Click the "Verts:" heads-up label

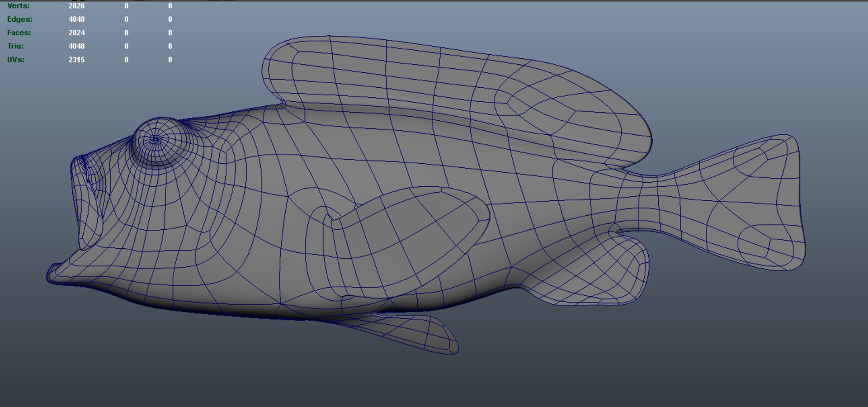19,6
